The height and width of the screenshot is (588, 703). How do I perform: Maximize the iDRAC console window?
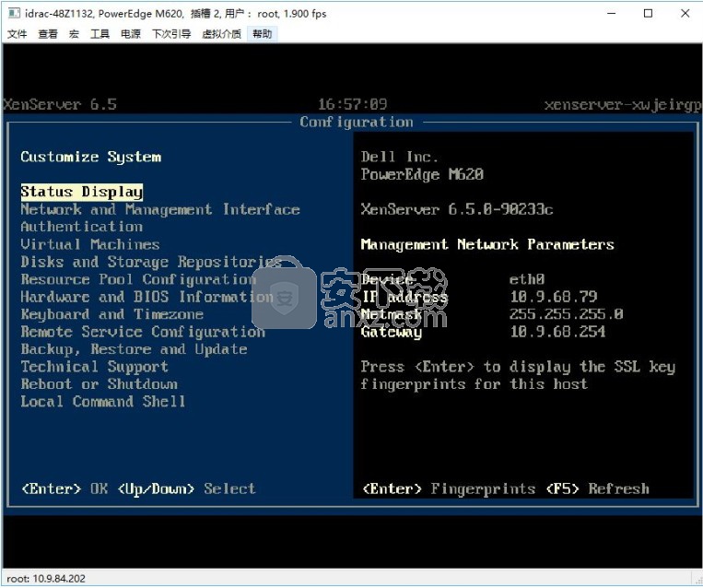648,14
